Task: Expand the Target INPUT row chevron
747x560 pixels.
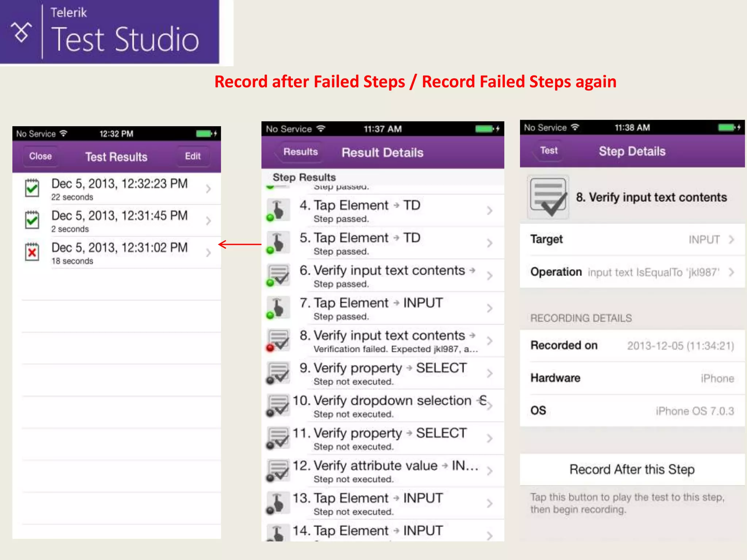Action: point(731,240)
